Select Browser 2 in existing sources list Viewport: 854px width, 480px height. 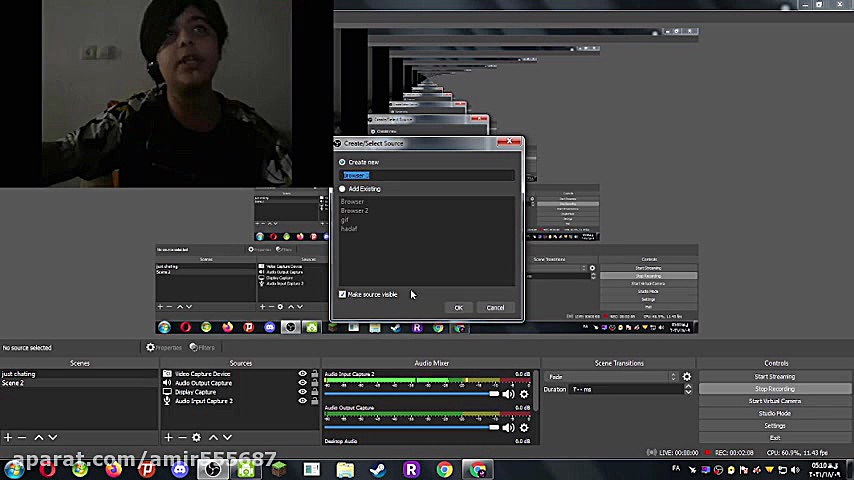[x=355, y=210]
